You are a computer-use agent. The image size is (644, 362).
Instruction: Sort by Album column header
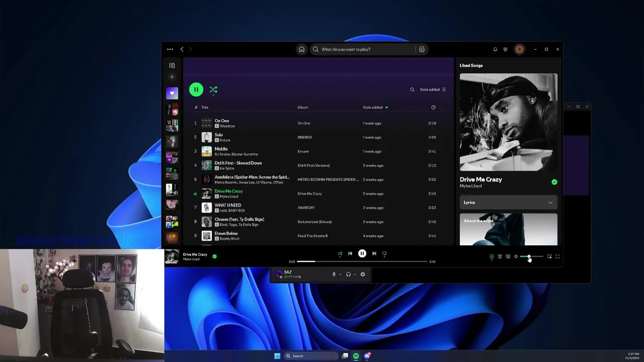tap(302, 107)
